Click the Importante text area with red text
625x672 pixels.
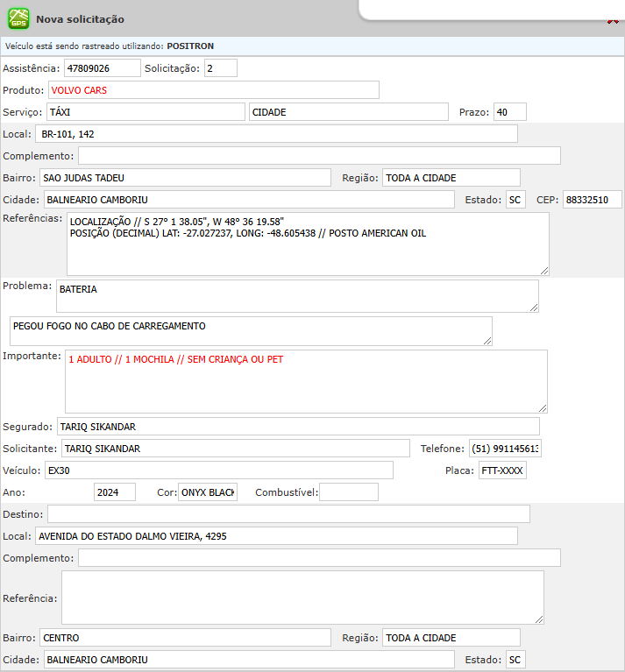pyautogui.click(x=305, y=381)
